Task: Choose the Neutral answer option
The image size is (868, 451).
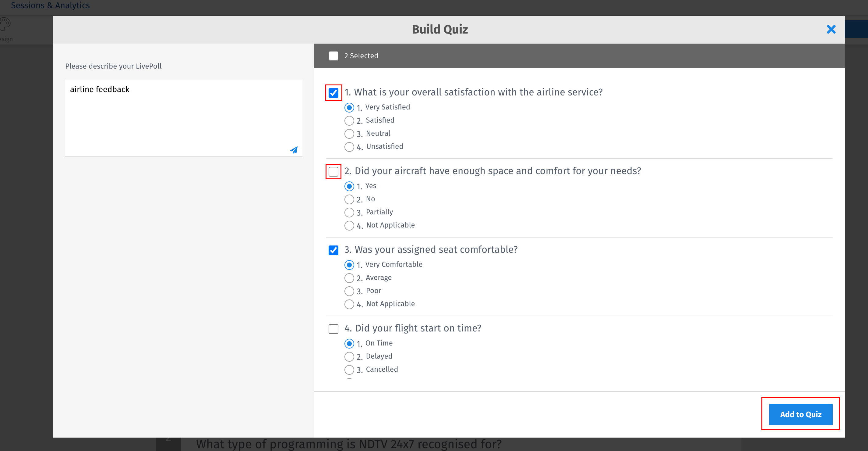Action: [349, 134]
